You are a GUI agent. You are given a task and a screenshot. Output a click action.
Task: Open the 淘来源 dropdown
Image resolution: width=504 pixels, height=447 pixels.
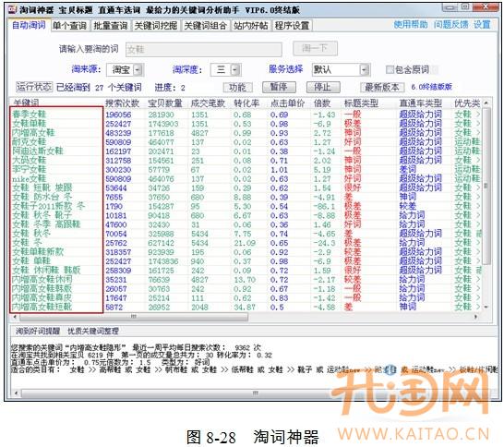click(x=138, y=70)
